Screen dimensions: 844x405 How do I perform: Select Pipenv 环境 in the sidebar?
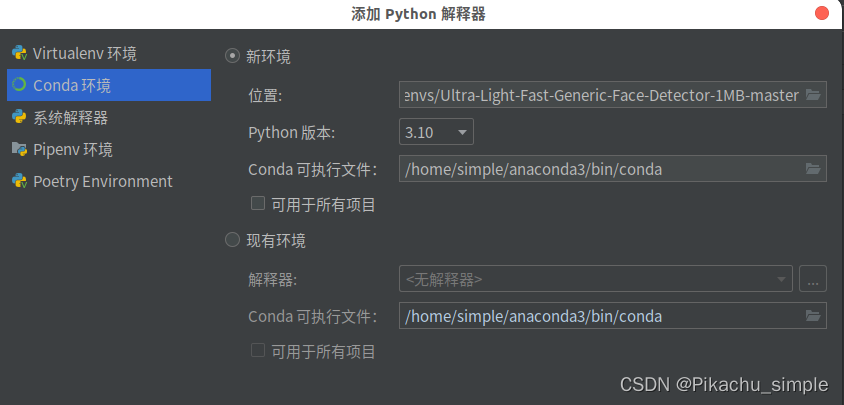point(72,149)
